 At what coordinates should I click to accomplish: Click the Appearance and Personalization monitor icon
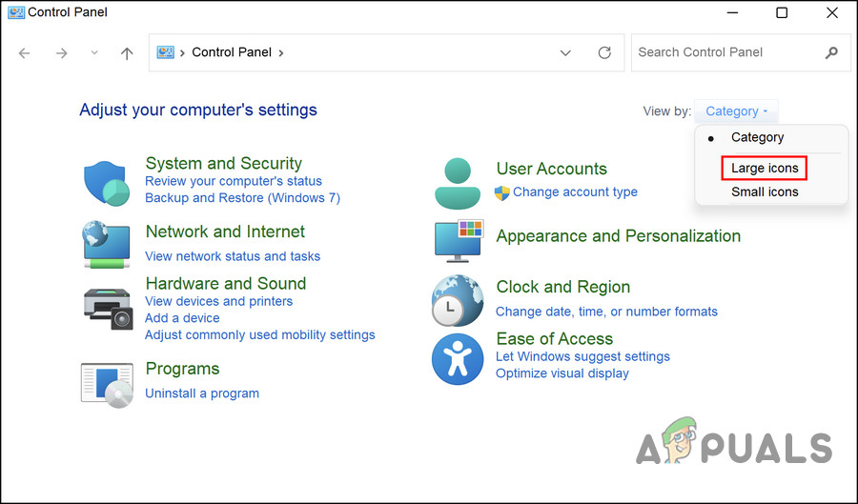click(459, 241)
